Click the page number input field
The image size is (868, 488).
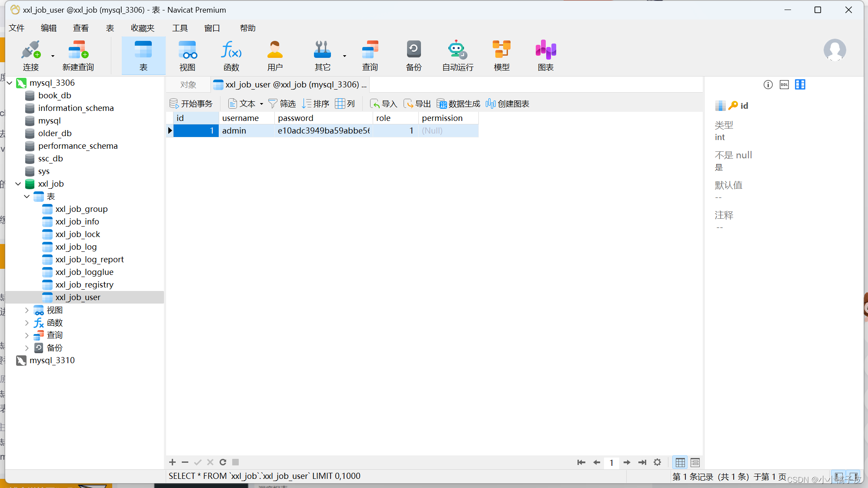612,462
